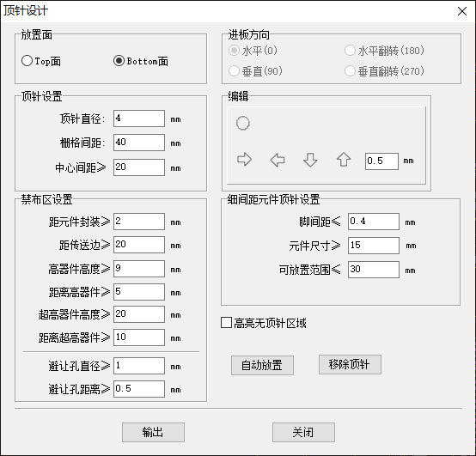Focus the 距离超高器件 input field
The image size is (476, 456).
(139, 337)
